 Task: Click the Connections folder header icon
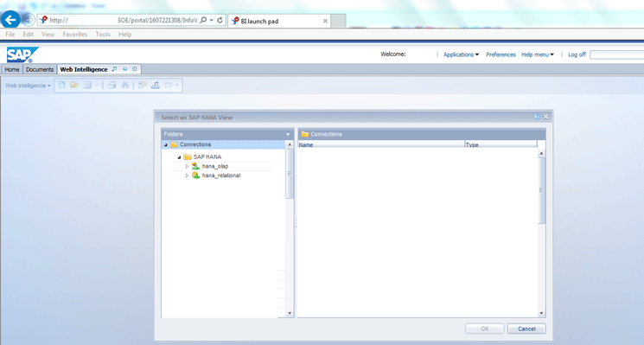pyautogui.click(x=305, y=134)
